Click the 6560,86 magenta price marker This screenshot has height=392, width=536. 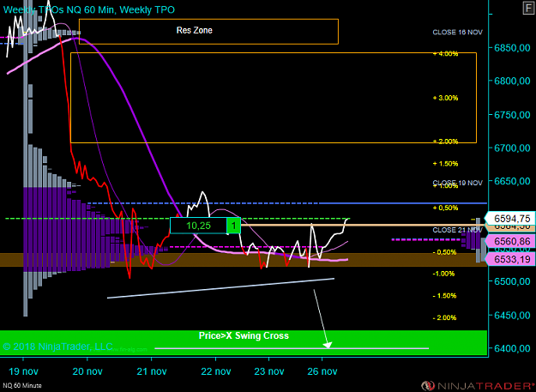tap(509, 242)
